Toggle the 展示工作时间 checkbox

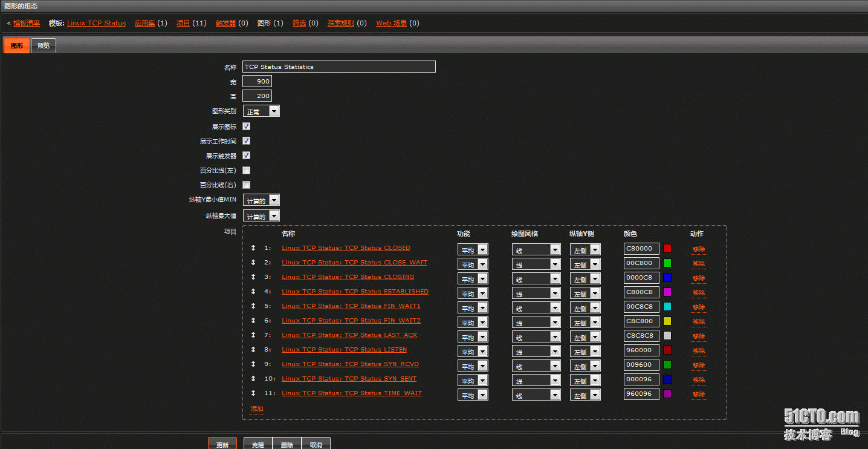247,141
